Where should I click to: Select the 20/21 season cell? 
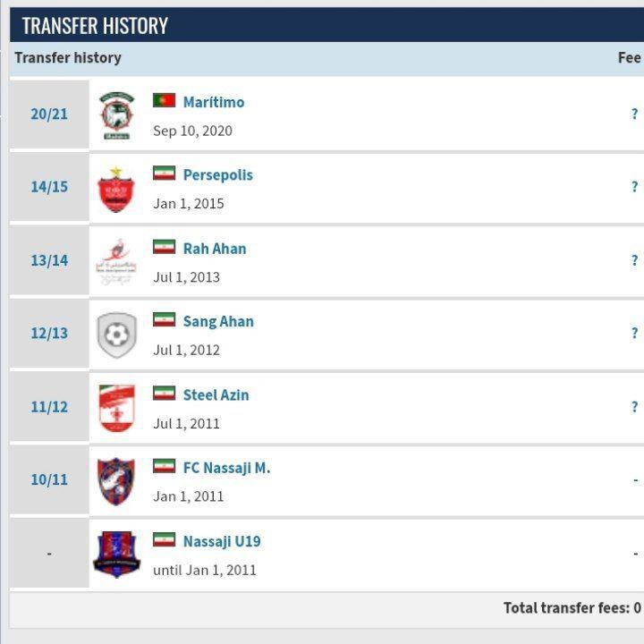[x=49, y=114]
